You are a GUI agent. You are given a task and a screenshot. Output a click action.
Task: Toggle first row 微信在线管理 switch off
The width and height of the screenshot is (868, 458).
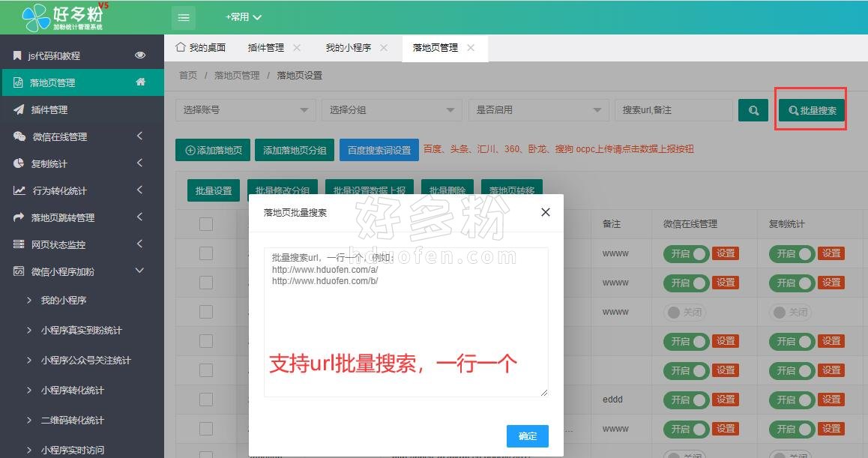pyautogui.click(x=685, y=253)
